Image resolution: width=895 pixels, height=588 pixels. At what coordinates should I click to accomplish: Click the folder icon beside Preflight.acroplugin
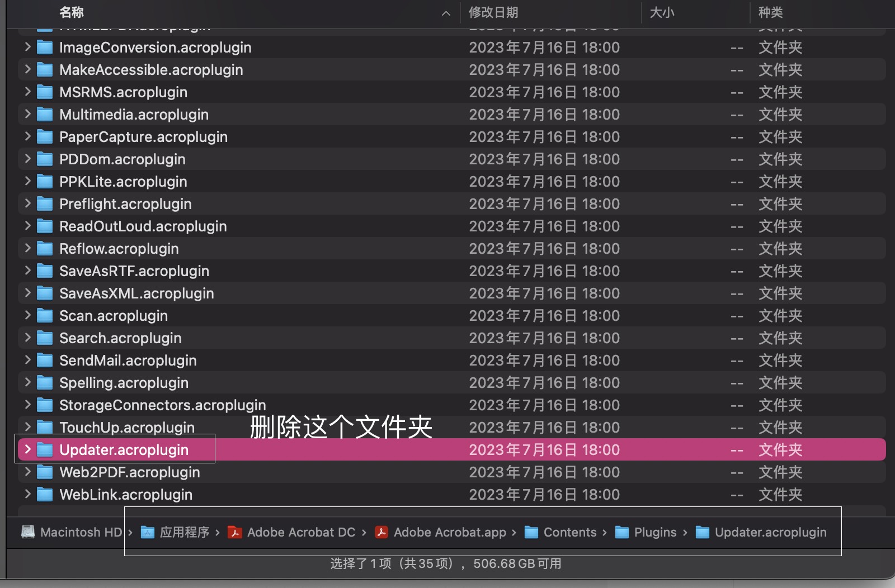(x=45, y=203)
